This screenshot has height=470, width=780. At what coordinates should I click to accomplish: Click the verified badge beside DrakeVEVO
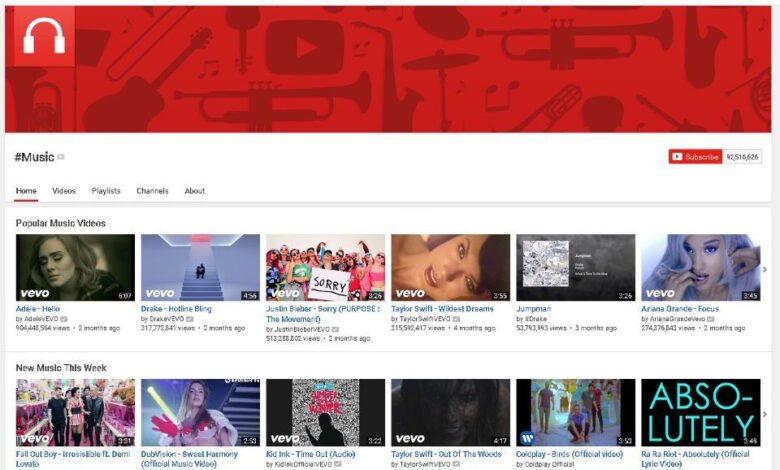click(190, 319)
